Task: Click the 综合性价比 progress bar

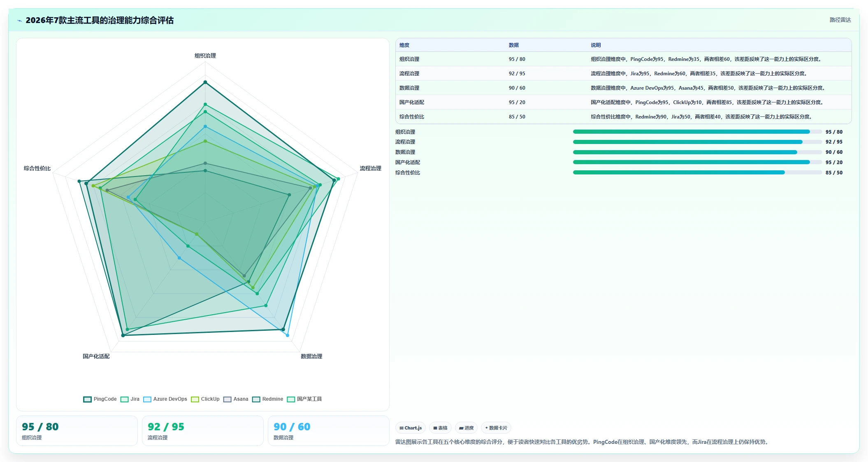Action: (697, 172)
